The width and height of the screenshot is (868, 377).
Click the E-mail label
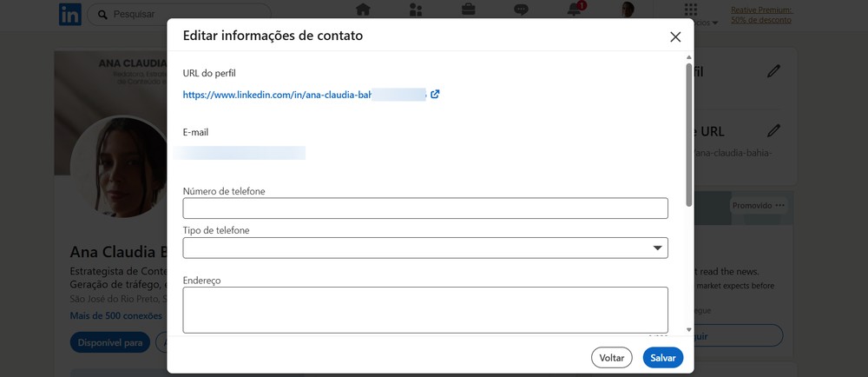(196, 132)
